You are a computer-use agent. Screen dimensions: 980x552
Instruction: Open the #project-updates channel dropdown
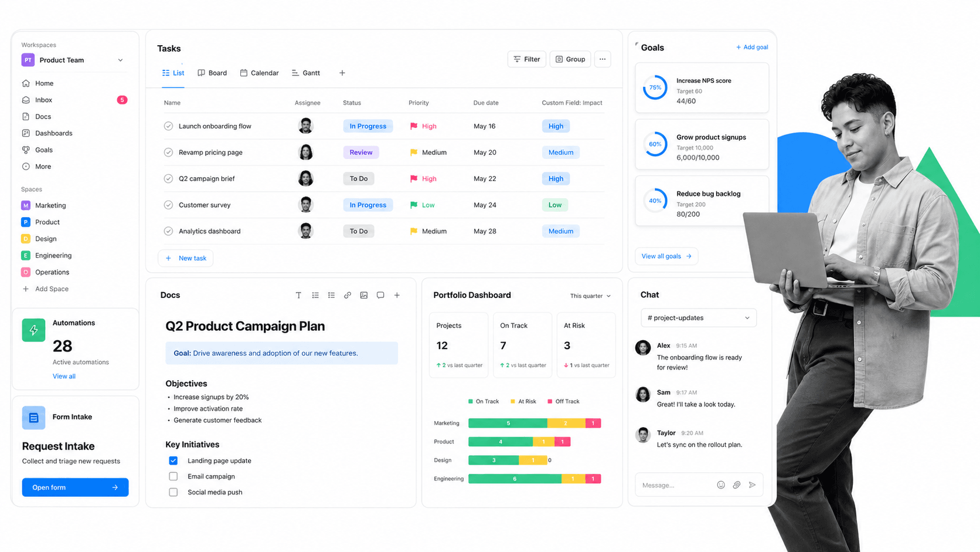[x=699, y=318]
